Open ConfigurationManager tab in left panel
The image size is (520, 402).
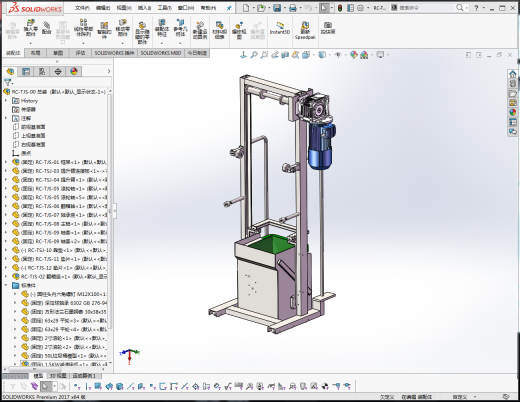pyautogui.click(x=42, y=71)
